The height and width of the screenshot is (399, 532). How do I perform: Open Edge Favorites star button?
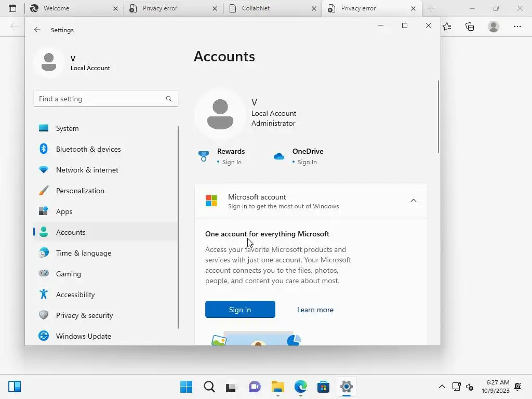coord(447,26)
